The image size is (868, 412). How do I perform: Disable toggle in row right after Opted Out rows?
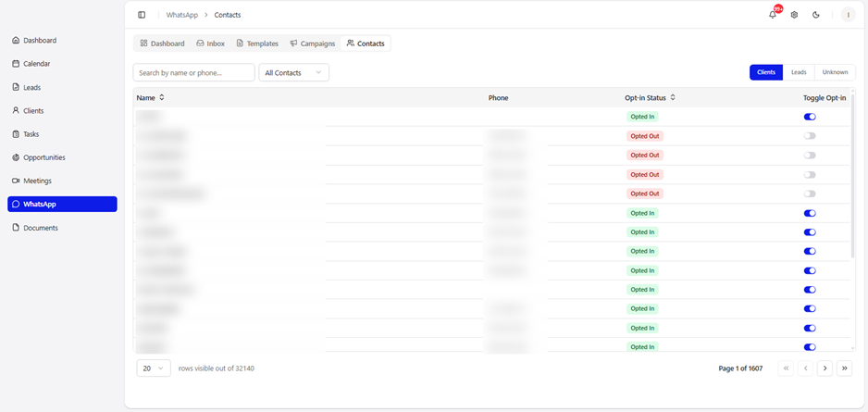pos(810,213)
